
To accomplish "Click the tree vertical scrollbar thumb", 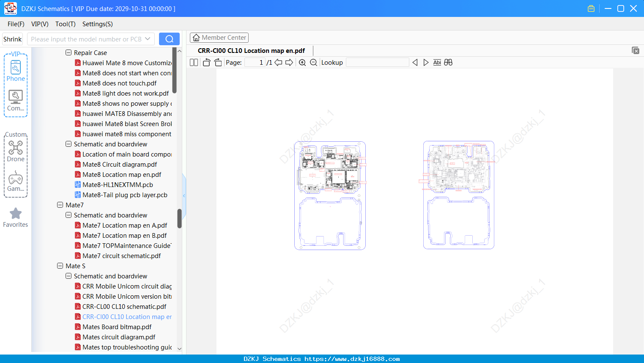I will click(179, 218).
